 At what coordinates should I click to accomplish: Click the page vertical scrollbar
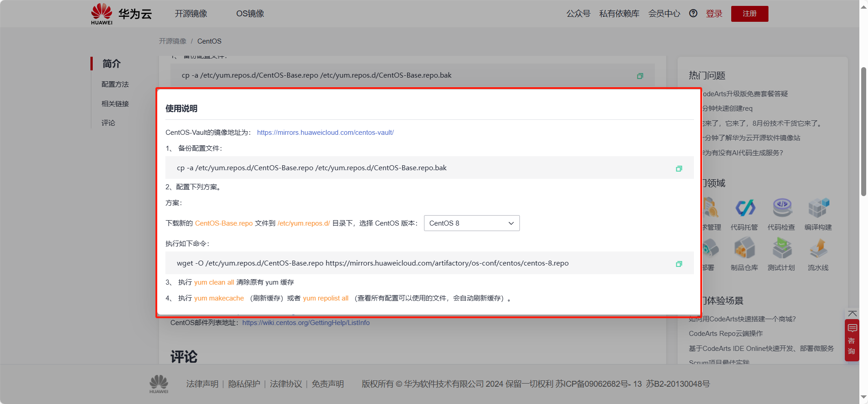tap(863, 132)
